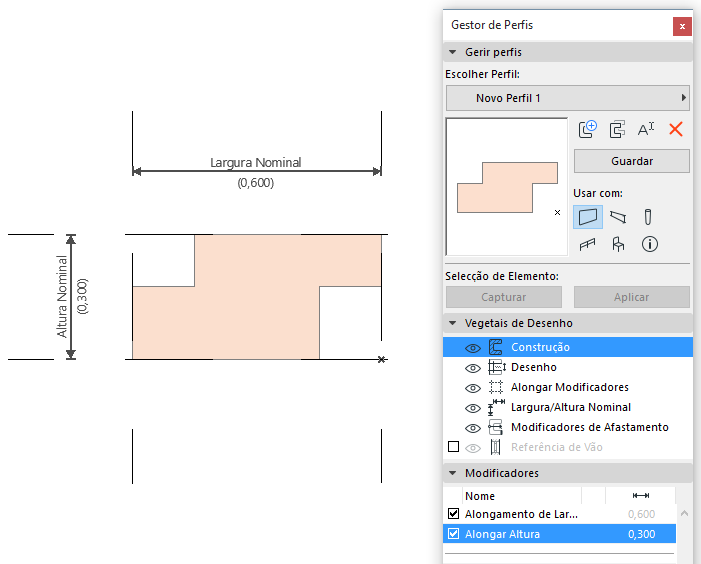The width and height of the screenshot is (701, 564).
Task: Select Use with Beam icon
Action: coord(618,217)
